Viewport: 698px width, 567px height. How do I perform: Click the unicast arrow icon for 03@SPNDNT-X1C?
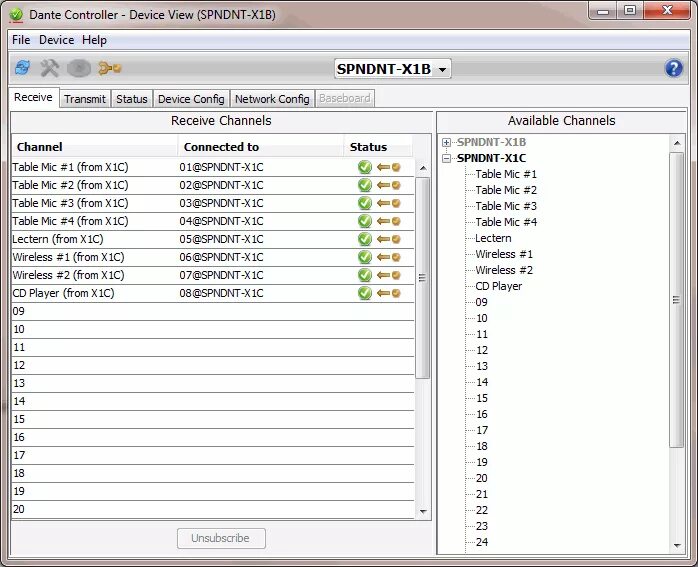389,203
